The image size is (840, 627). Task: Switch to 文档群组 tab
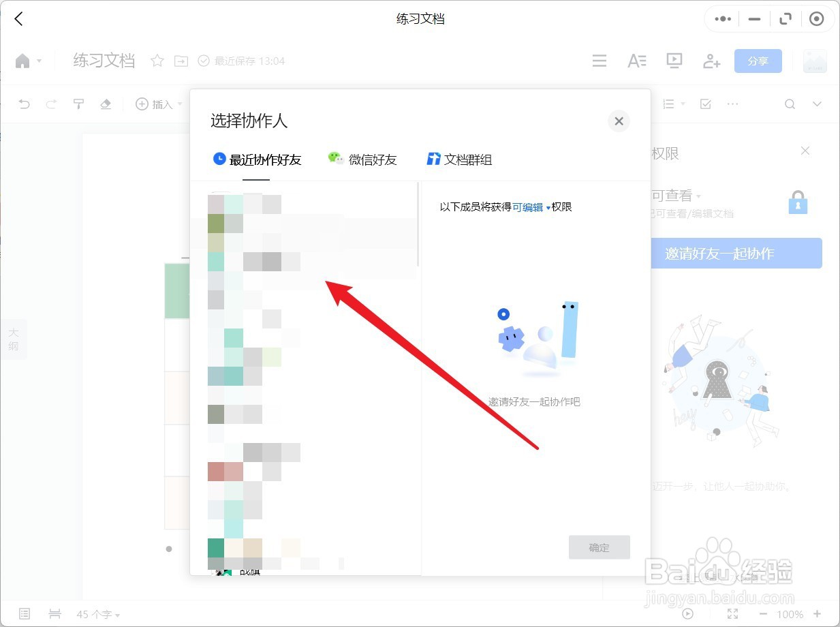459,159
